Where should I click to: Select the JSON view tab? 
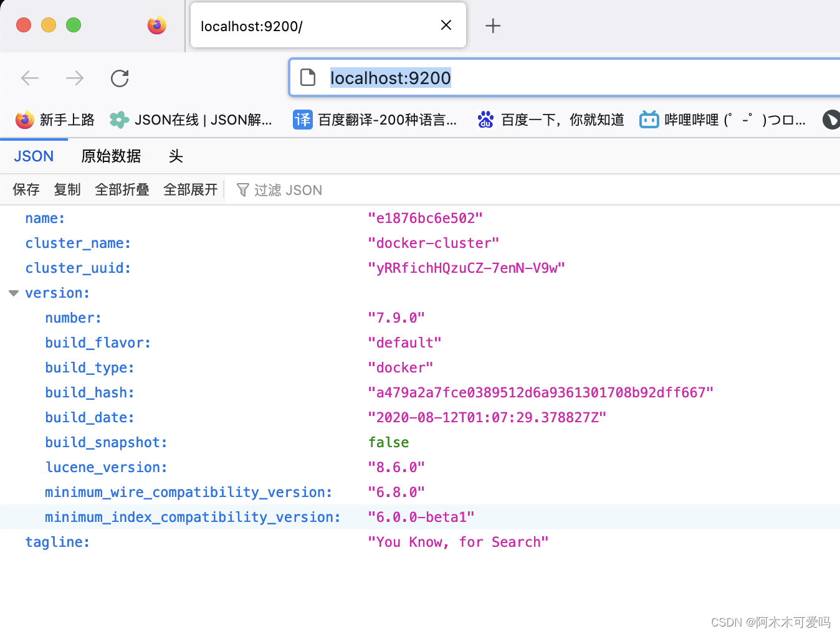[x=33, y=156]
